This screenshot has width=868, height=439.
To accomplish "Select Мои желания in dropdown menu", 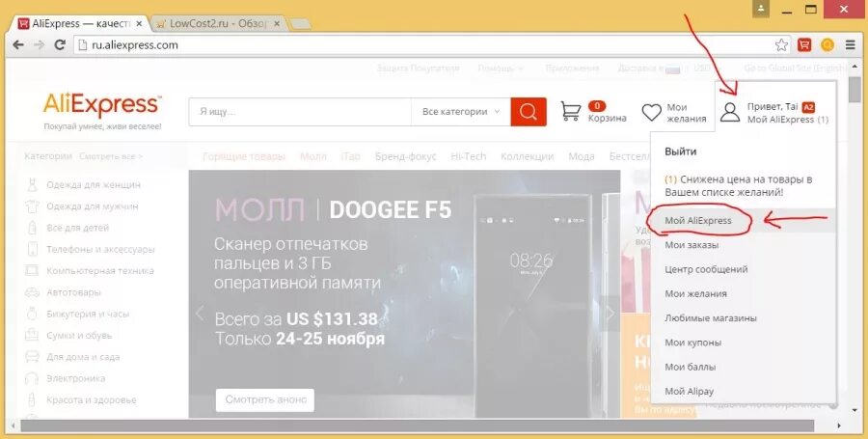I will click(x=695, y=293).
